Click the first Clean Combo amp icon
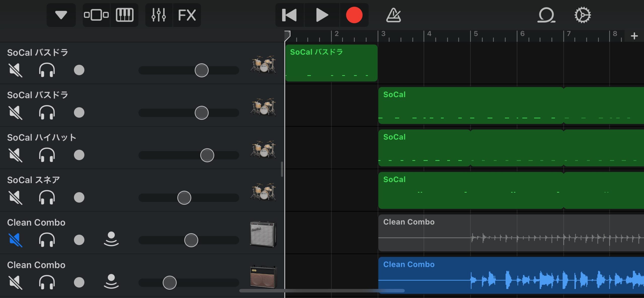The image size is (644, 298). tap(263, 234)
